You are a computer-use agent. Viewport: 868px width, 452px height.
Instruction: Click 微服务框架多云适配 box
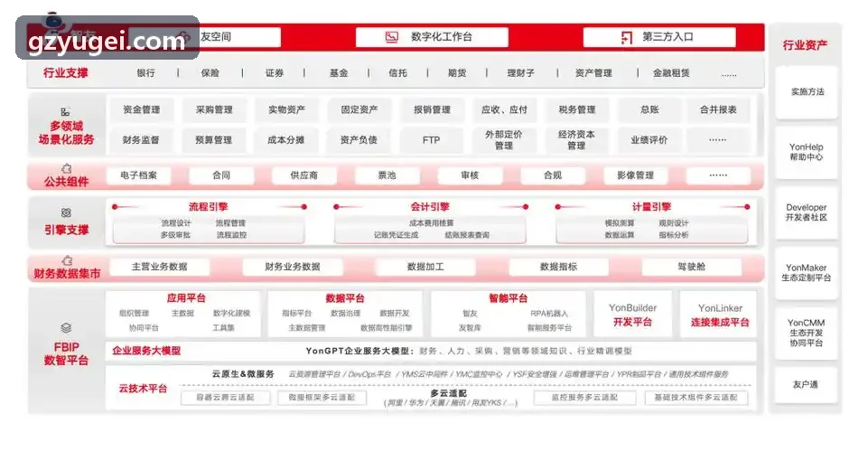point(322,397)
